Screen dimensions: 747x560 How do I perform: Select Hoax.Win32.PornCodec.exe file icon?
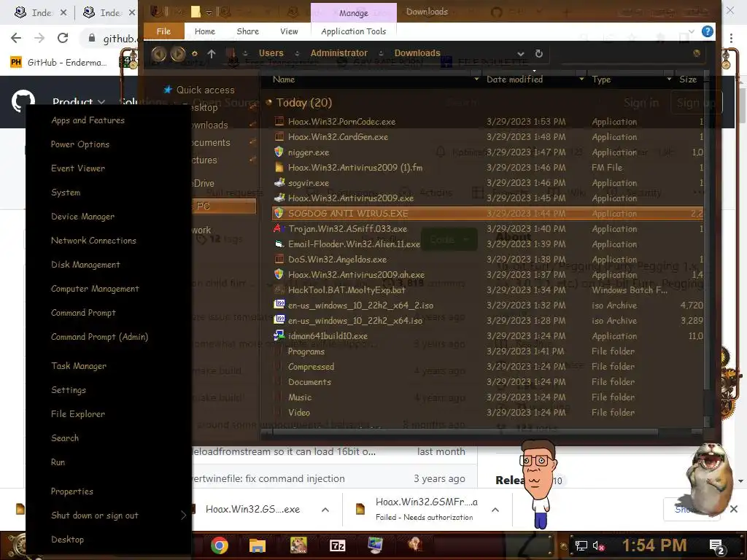click(279, 122)
